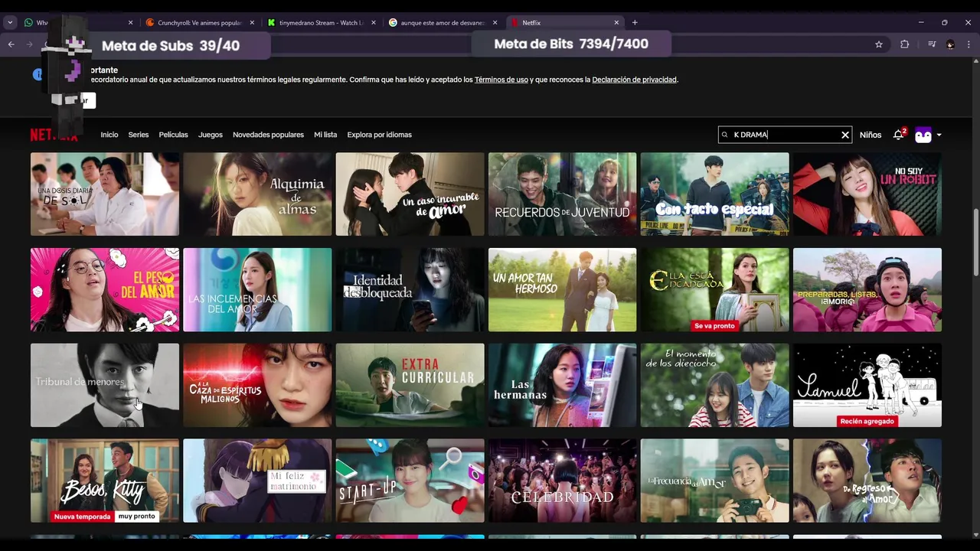Viewport: 980px width, 551px height.
Task: Open No soy un robot
Action: [867, 194]
